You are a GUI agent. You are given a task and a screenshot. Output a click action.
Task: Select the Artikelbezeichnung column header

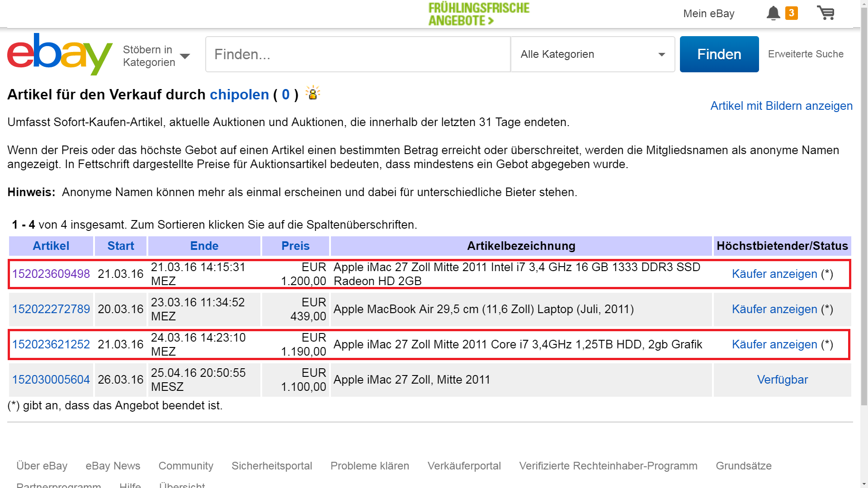tap(521, 246)
